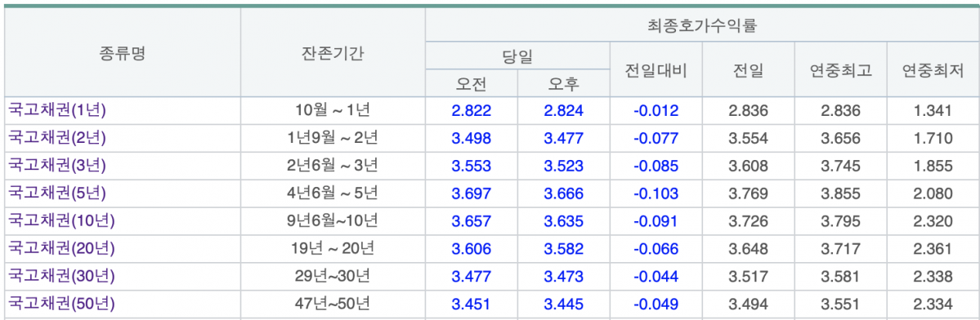Click afternoon yield value 2.824

564,111
